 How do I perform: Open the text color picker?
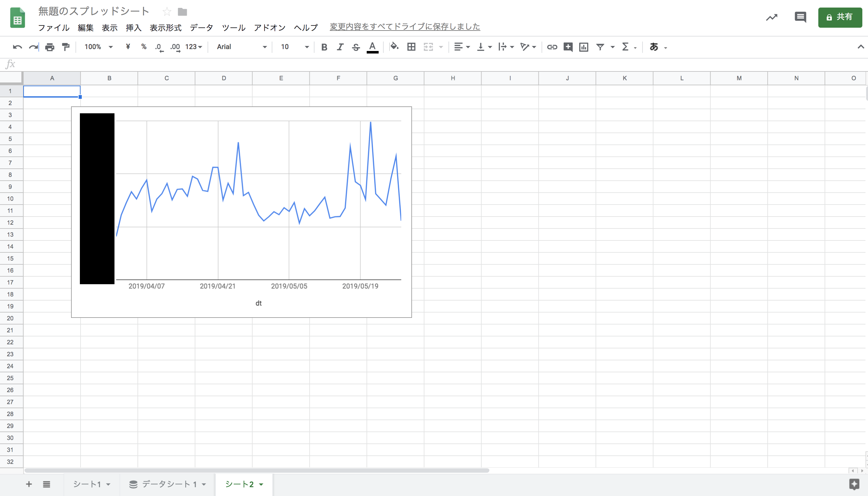[372, 47]
